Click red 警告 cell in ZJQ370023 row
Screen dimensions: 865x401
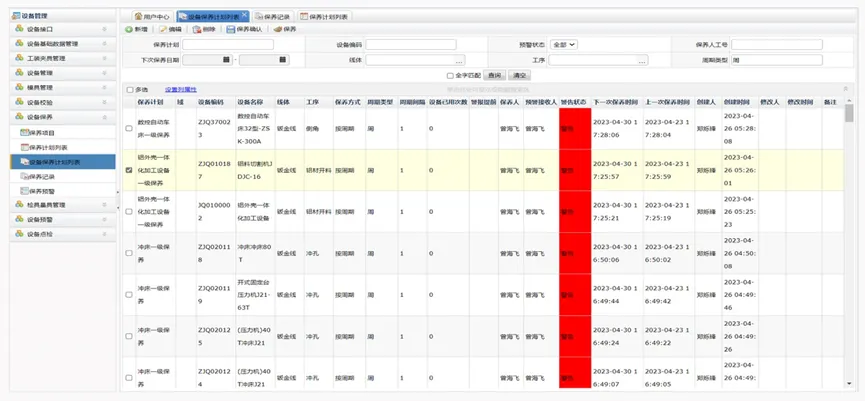[x=575, y=129]
